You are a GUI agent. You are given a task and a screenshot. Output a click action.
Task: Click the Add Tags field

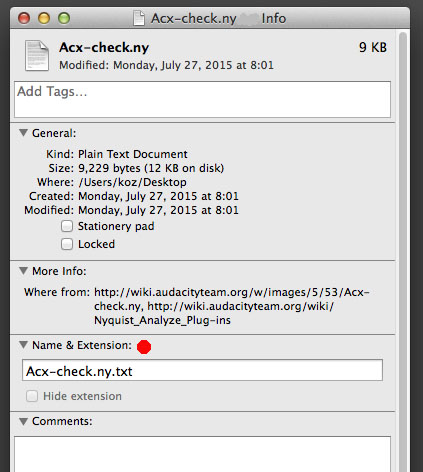tap(202, 99)
